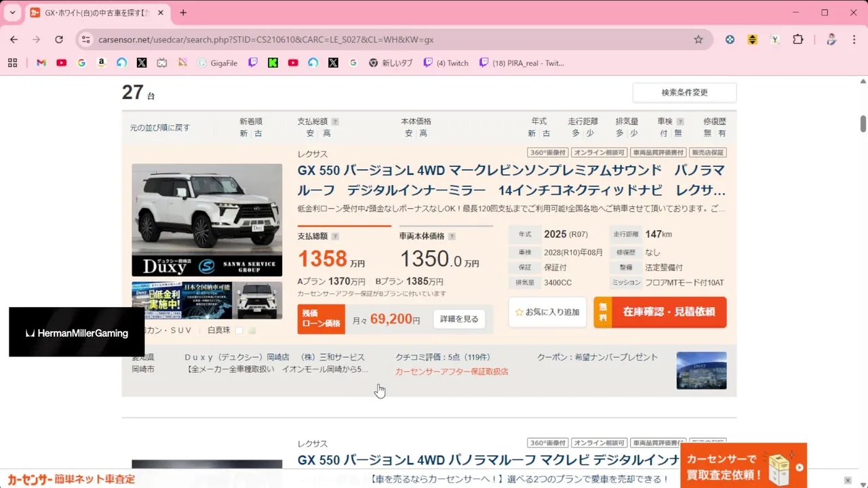Click the 詳細を見る loan details button
The width and height of the screenshot is (868, 488).
pos(459,319)
